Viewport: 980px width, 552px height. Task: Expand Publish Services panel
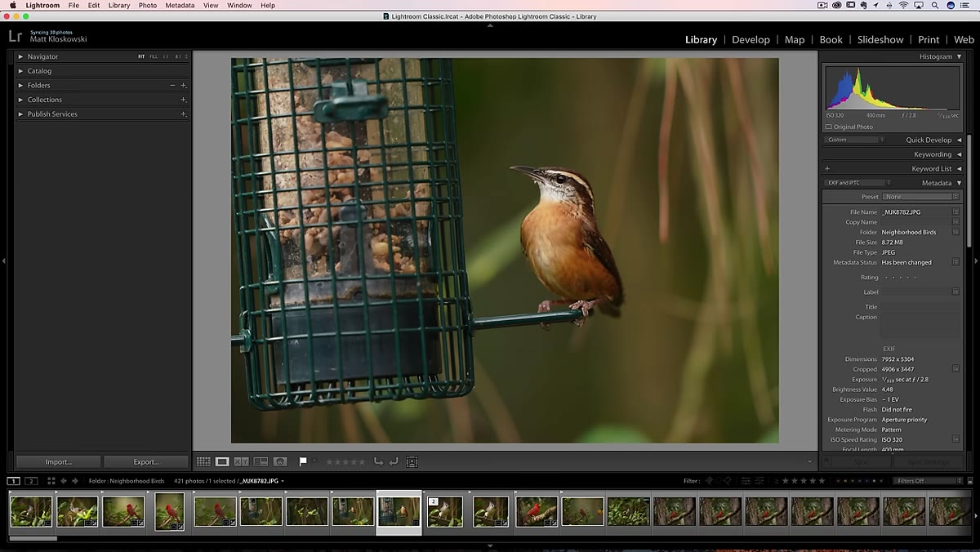pyautogui.click(x=21, y=114)
